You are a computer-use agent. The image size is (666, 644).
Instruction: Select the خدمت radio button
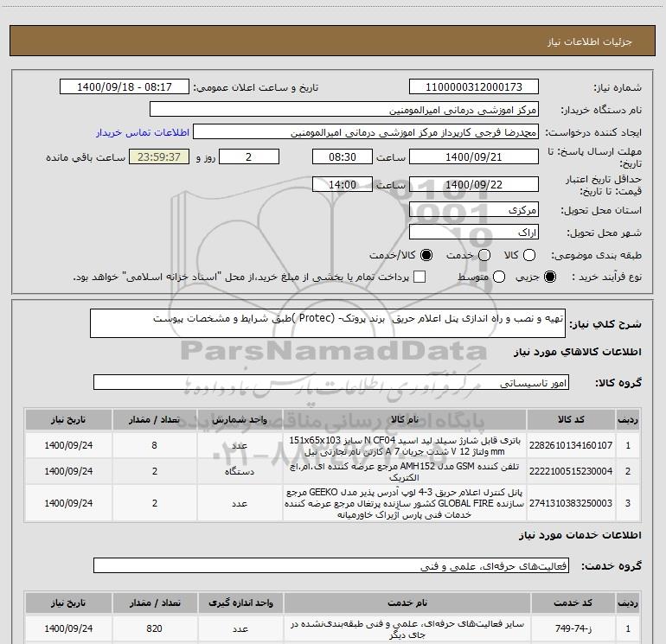(x=484, y=255)
